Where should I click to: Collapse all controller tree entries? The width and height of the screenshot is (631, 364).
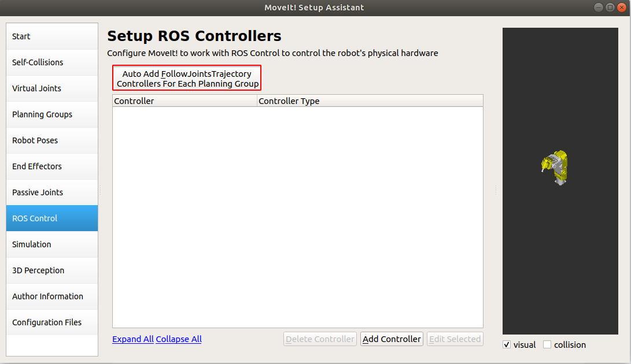pyautogui.click(x=178, y=339)
